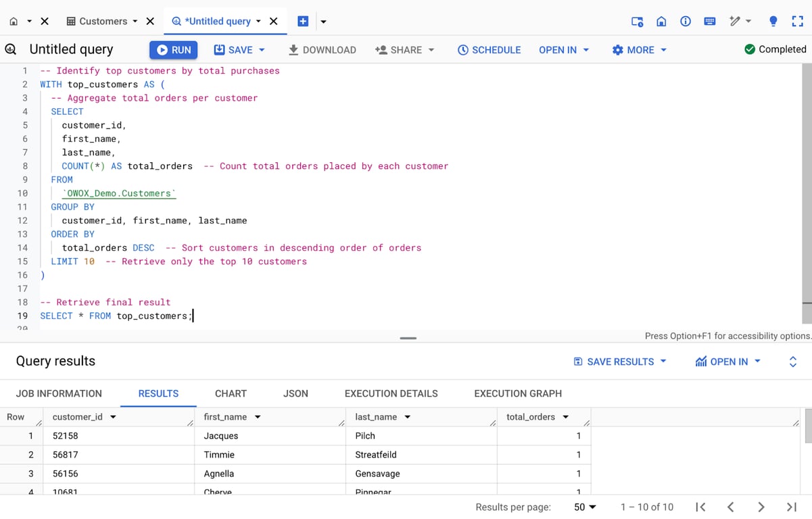Image resolution: width=812 pixels, height=519 pixels.
Task: Click the customer_id column resize handle
Action: point(190,423)
